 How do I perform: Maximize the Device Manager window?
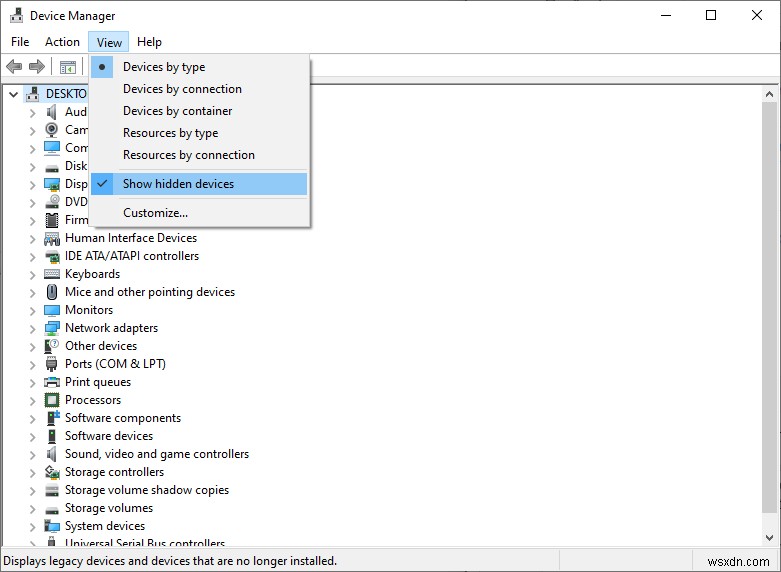[711, 15]
